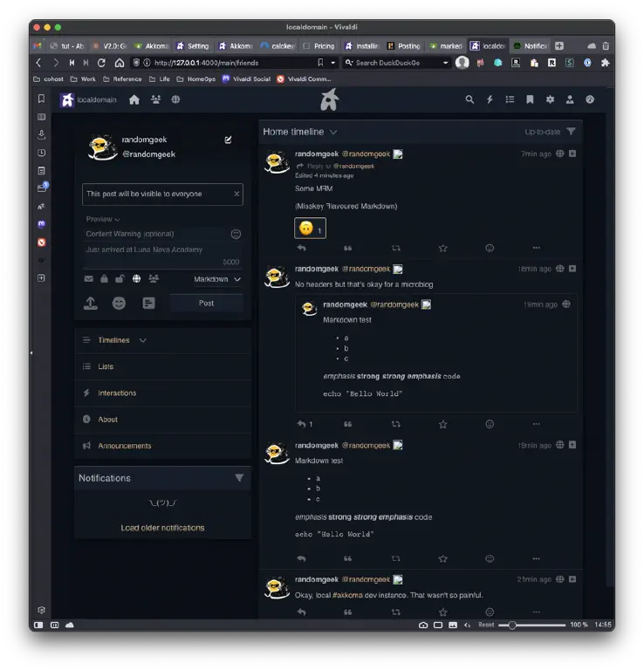Image resolution: width=644 pixels, height=670 pixels.
Task: Add a poll with the poll icon
Action: [x=148, y=304]
